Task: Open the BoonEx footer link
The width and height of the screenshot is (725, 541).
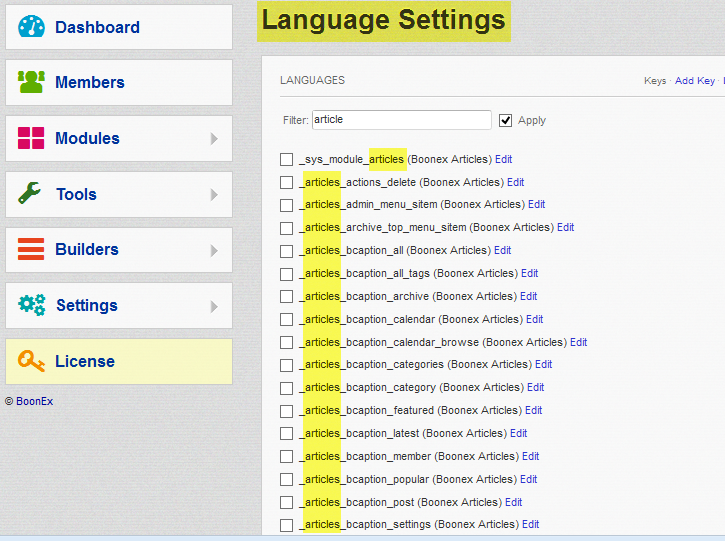Action: pos(35,400)
